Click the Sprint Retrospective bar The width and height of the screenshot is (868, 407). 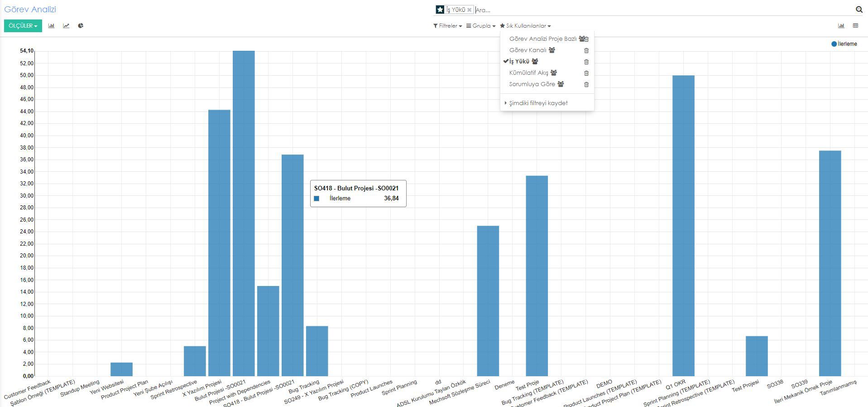195,361
